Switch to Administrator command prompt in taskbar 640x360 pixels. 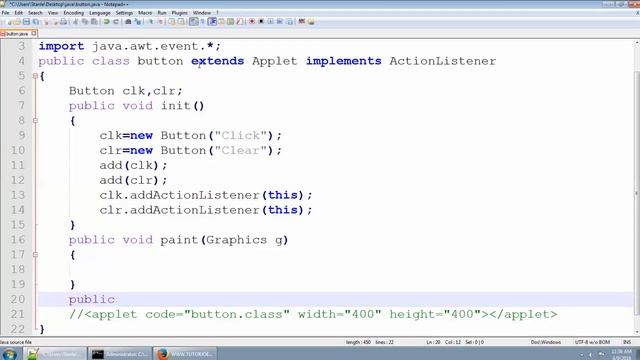coord(120,353)
